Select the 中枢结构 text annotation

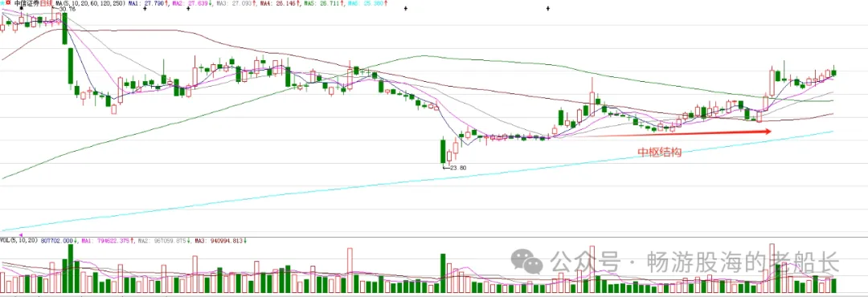[659, 152]
